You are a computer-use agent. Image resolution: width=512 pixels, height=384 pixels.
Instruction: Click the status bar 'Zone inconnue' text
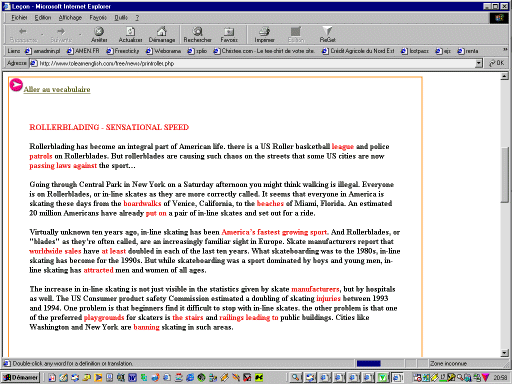(x=448, y=363)
